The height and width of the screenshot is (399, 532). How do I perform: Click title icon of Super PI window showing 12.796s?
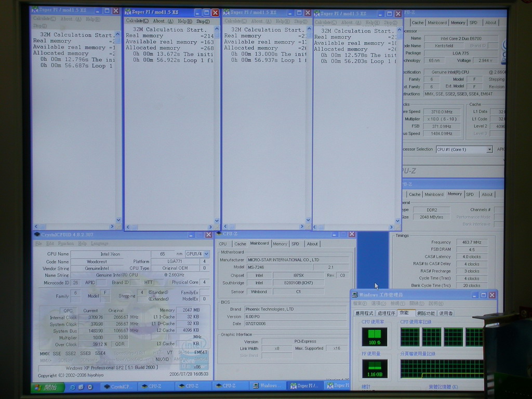[x=35, y=9]
